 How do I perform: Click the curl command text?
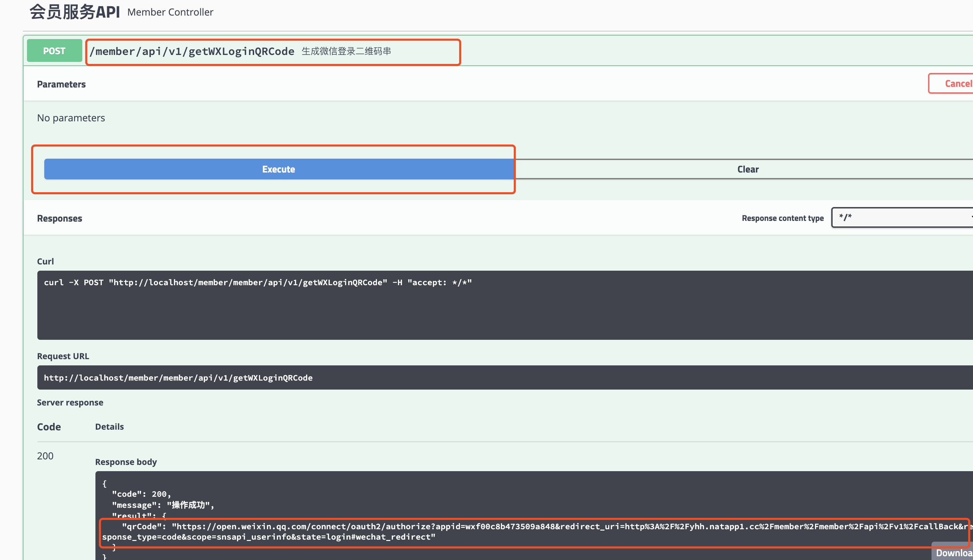pyautogui.click(x=257, y=283)
